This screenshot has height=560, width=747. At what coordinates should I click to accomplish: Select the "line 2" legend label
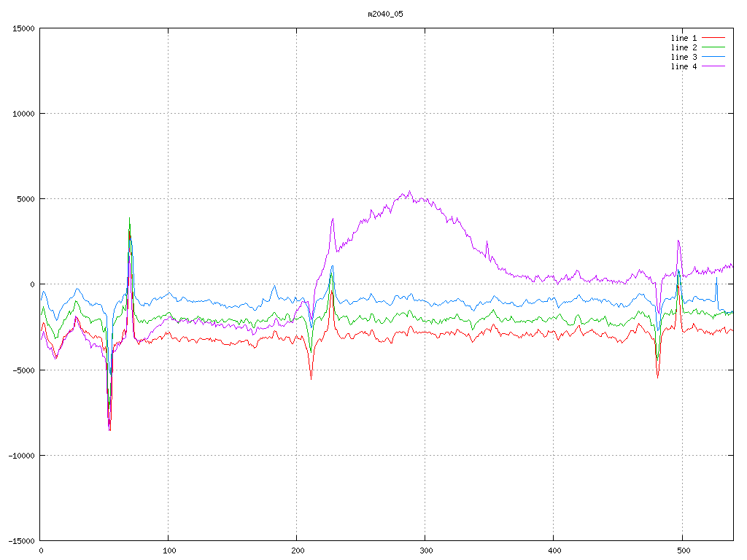[x=684, y=47]
